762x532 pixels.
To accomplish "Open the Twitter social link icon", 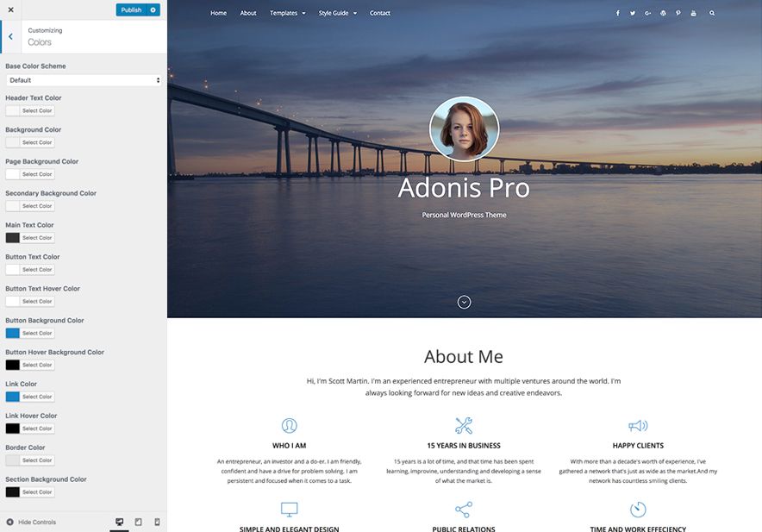I will click(x=632, y=13).
